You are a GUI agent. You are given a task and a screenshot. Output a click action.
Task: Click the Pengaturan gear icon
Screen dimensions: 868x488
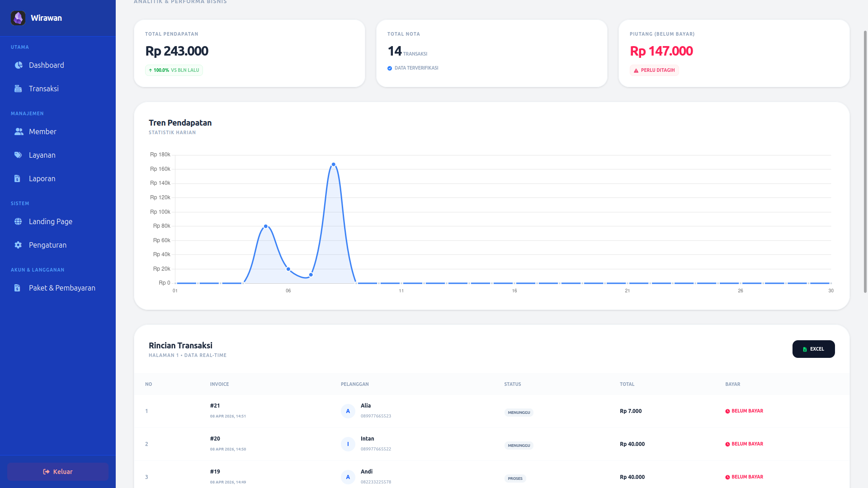18,245
